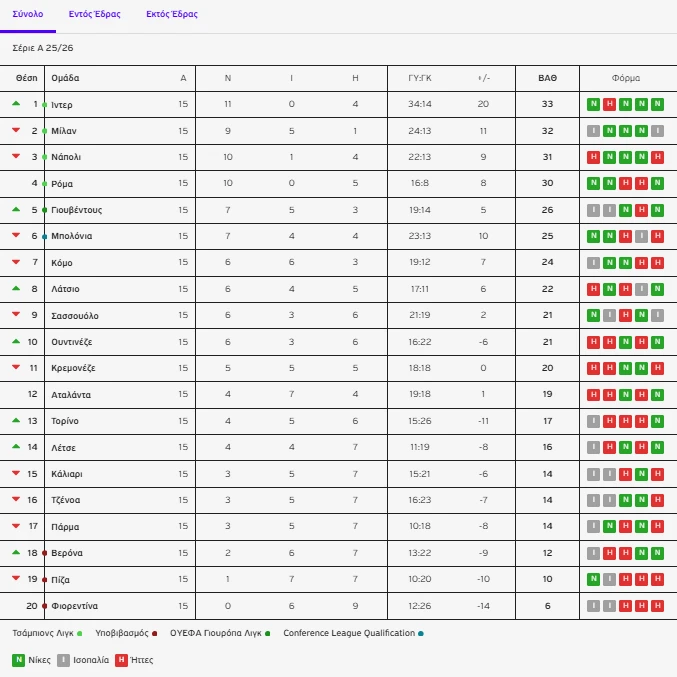Open the Ρόμα team page
Screen dimensions: 677x677
(62, 184)
